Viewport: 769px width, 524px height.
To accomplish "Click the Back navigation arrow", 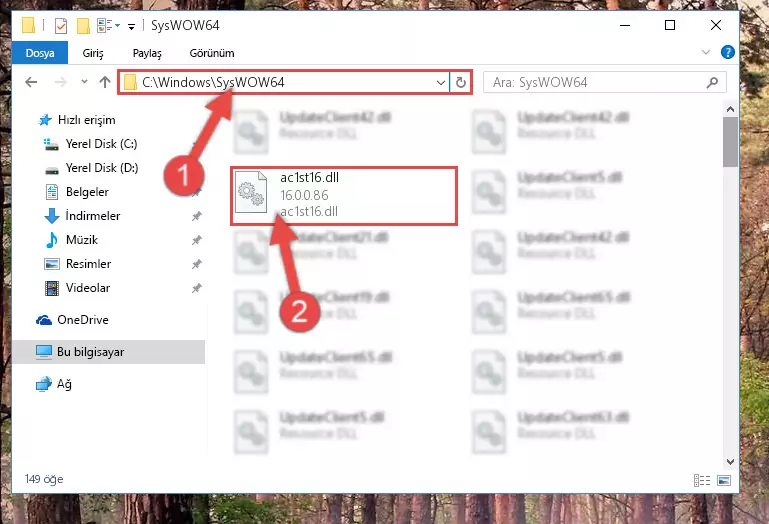I will tap(31, 82).
